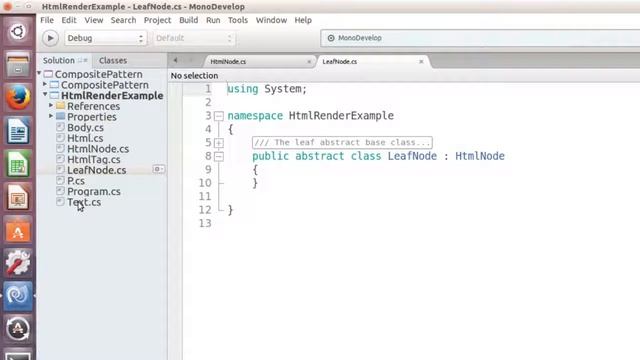The image size is (640, 360).
Task: Expand the folded comment at line 5
Action: (x=219, y=143)
